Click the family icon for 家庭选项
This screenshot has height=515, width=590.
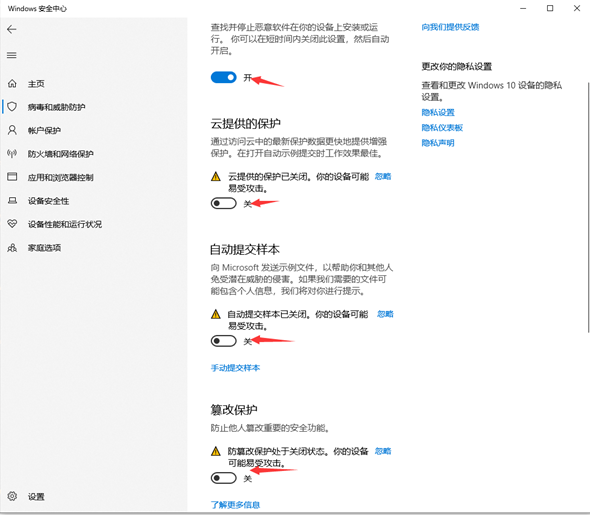(x=12, y=248)
